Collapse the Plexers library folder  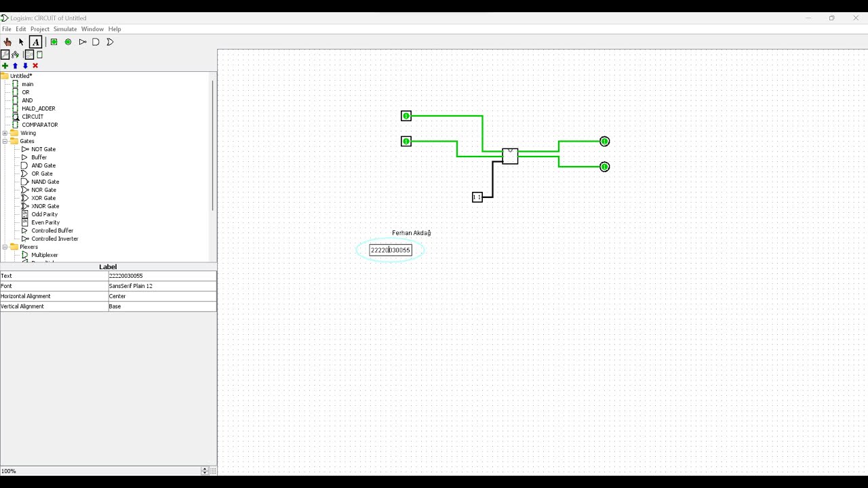5,247
